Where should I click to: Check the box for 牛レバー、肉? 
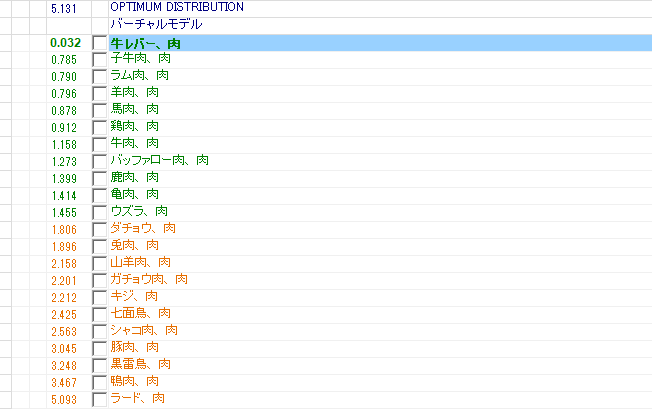99,43
